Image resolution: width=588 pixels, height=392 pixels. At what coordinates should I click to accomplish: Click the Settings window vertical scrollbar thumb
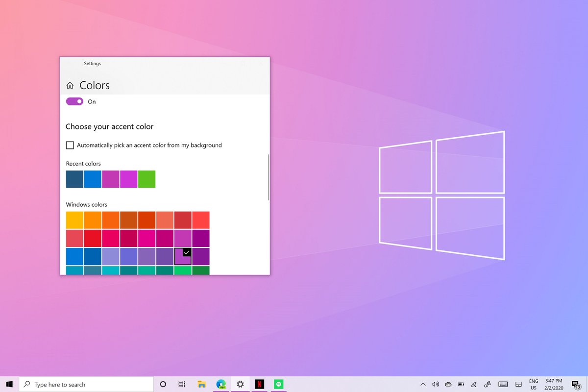coord(269,177)
